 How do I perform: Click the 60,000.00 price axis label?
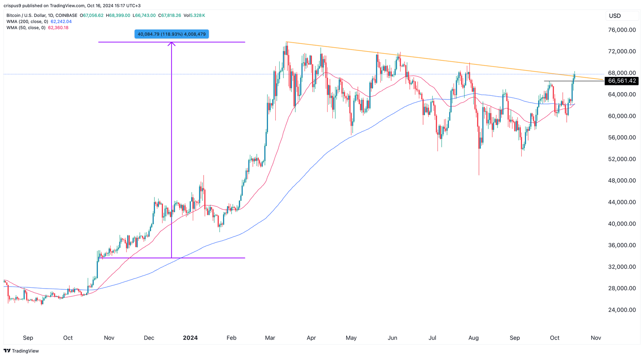(622, 116)
